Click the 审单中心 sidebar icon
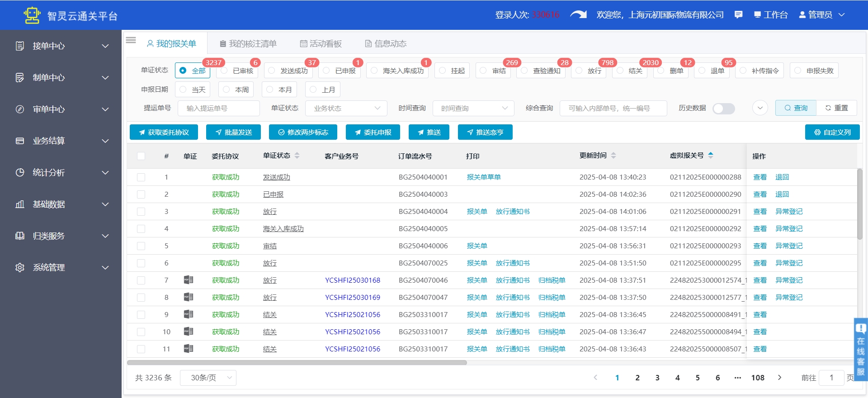This screenshot has height=398, width=868. [x=20, y=109]
